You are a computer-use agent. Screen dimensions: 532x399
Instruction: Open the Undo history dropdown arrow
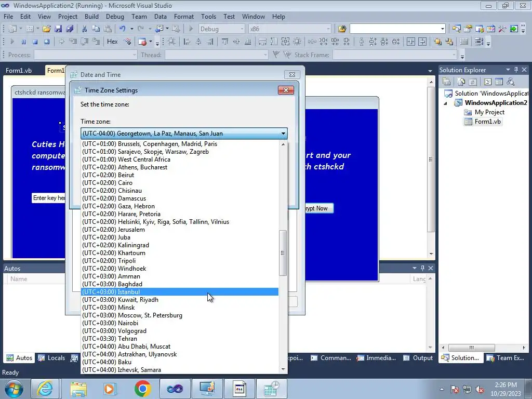(x=131, y=29)
